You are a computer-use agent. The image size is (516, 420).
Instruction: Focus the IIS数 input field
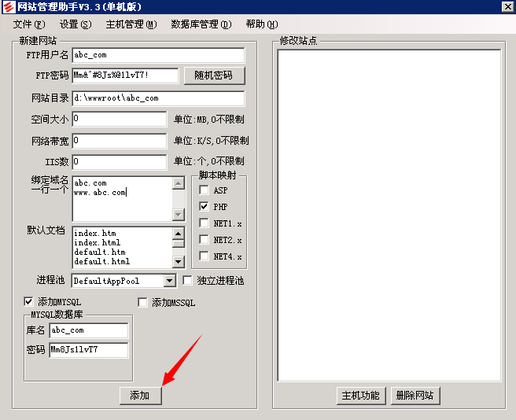[120, 162]
